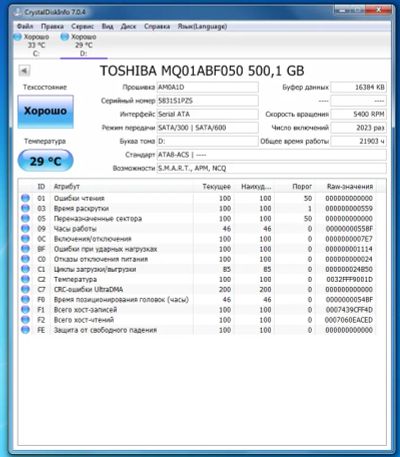This screenshot has width=400, height=457.
Task: Click the status circle for attribute C2 Температура
Action: coord(25,279)
